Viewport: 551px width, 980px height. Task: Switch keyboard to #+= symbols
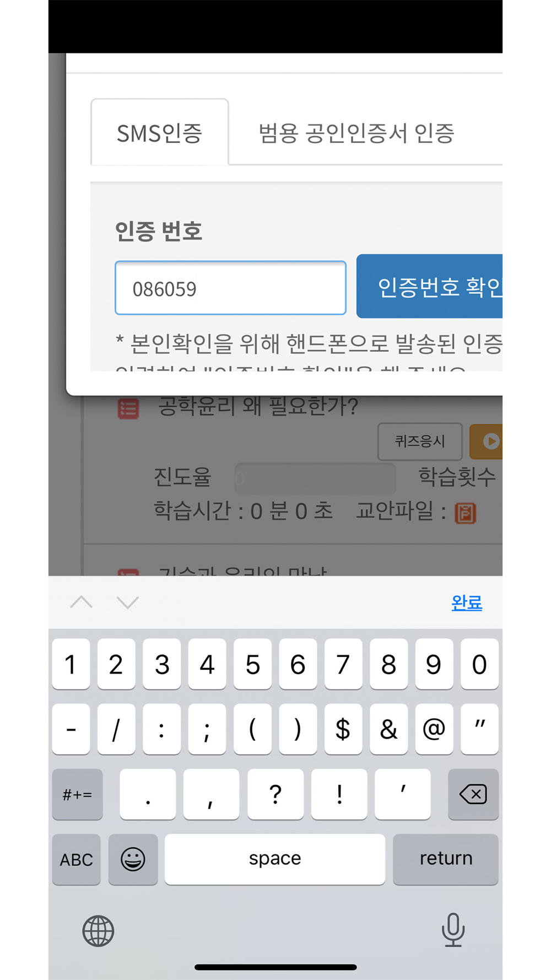[77, 794]
